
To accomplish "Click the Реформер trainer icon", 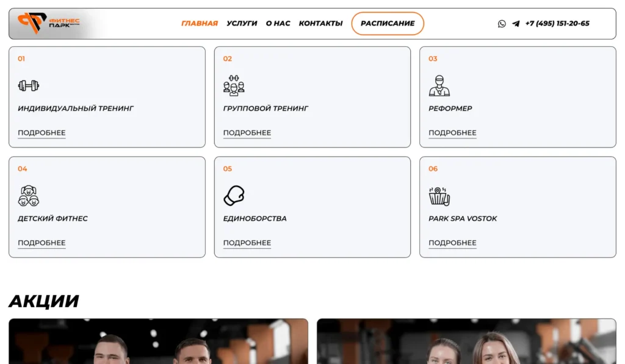I will pos(439,86).
